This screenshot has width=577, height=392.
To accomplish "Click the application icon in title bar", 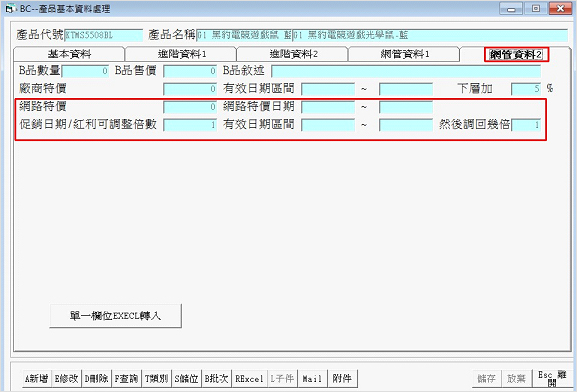I will coord(10,8).
